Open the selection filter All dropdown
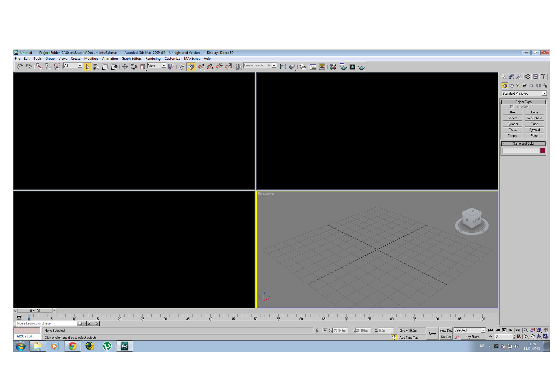The height and width of the screenshot is (392, 556). [73, 66]
